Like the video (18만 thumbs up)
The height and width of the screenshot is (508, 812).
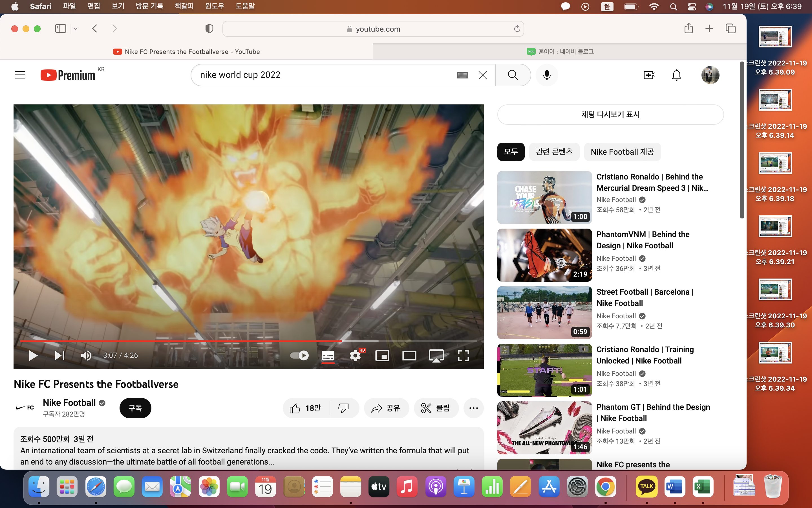coord(306,408)
